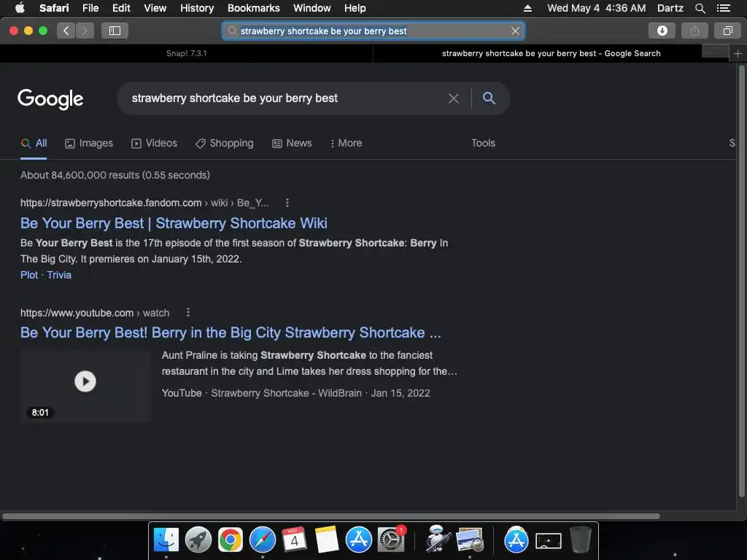Screen dimensions: 747x560
Task: Go to Google homepage via logo
Action: click(x=50, y=99)
